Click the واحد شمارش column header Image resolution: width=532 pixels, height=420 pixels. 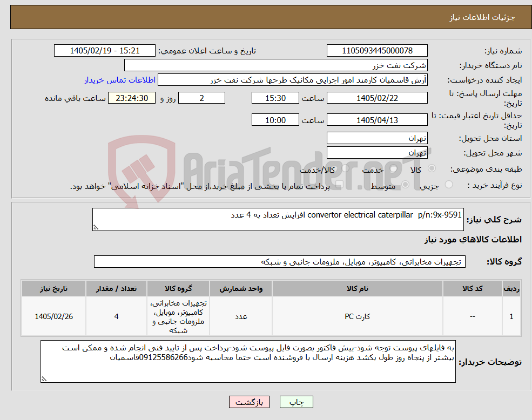tap(241, 288)
